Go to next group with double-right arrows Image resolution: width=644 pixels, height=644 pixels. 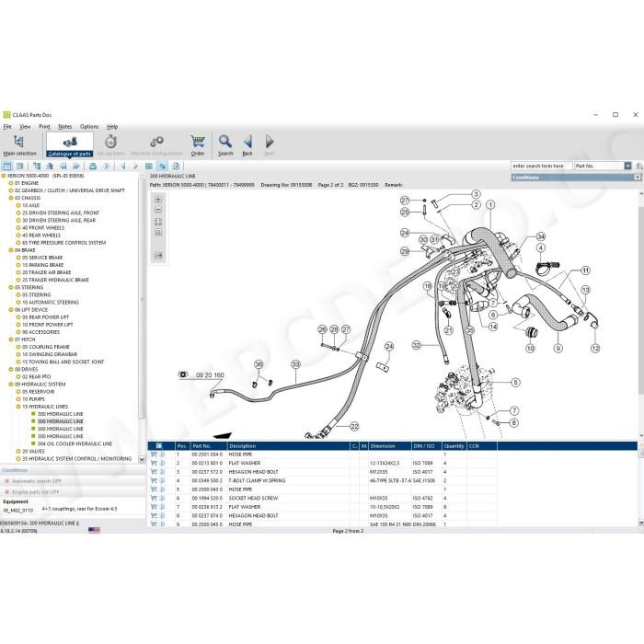(76, 166)
